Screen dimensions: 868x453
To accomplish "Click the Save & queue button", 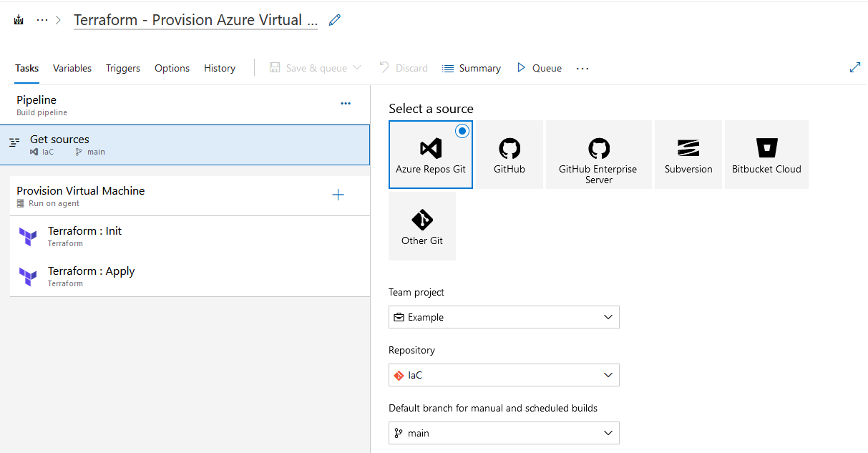I will click(x=308, y=68).
